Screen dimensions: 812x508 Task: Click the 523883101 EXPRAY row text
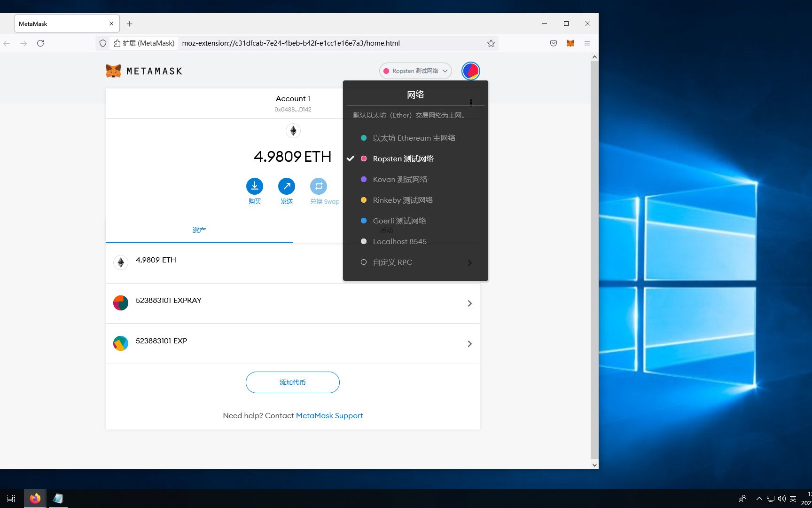[169, 300]
